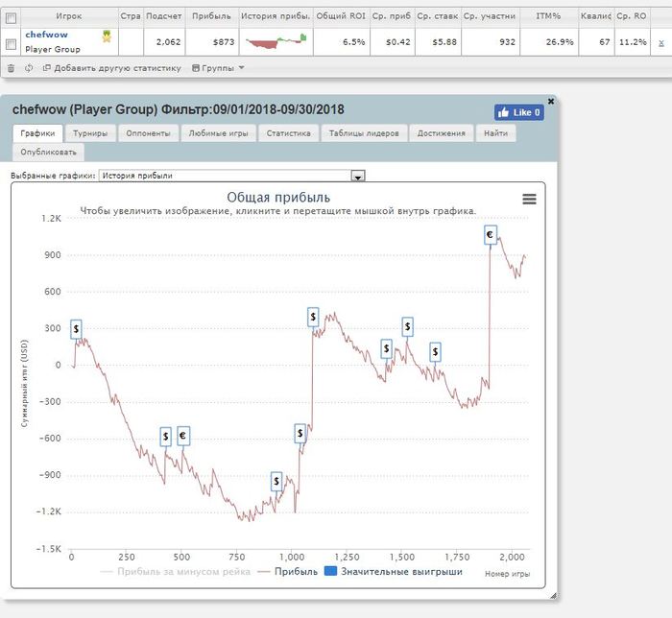This screenshot has width=672, height=618.
Task: Switch to the Графики tab
Action: point(37,133)
